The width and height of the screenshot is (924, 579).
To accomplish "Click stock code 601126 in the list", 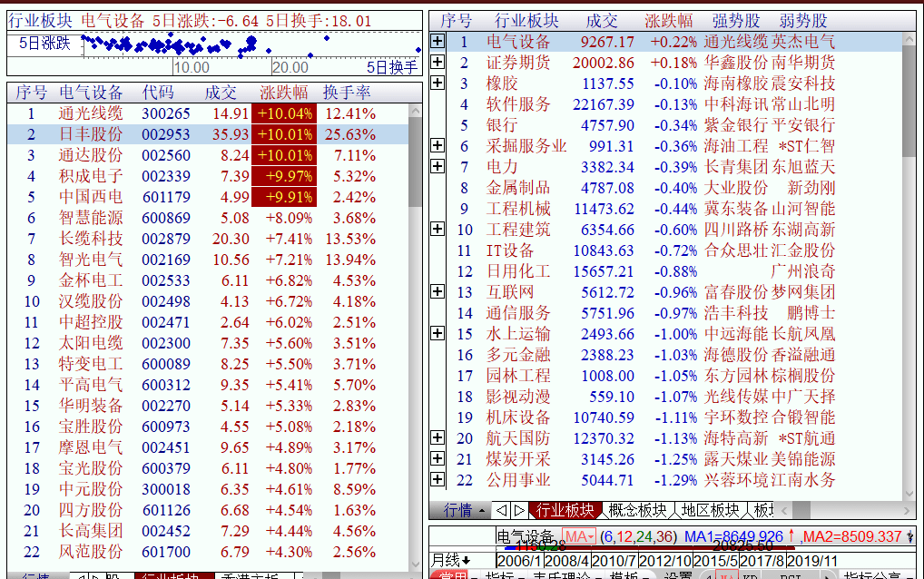I will pyautogui.click(x=166, y=510).
